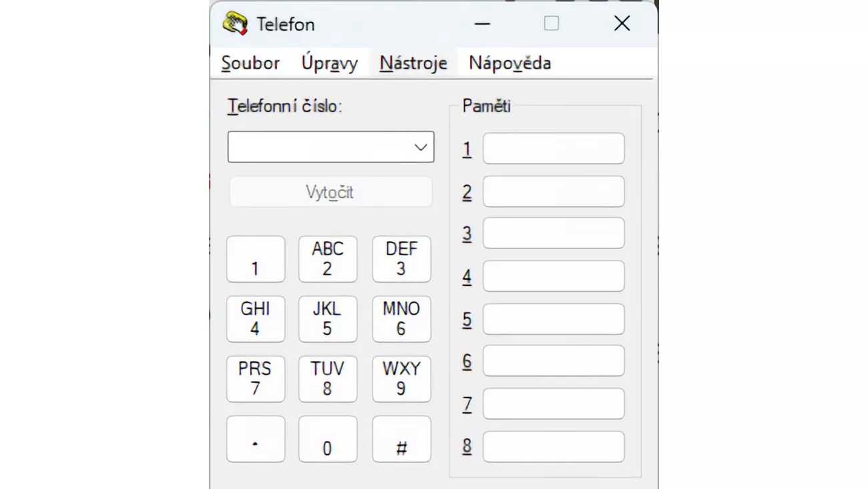Open the Nástroje menu

413,63
